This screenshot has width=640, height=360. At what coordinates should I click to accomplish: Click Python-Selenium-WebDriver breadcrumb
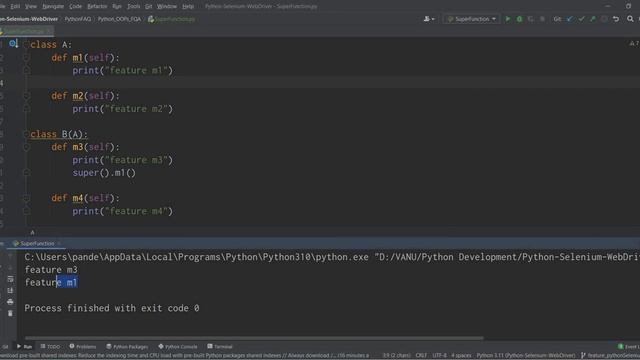[29, 19]
